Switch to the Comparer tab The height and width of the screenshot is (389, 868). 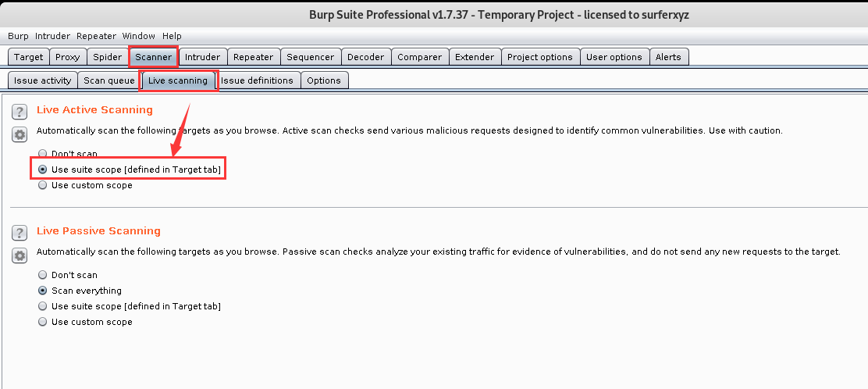420,57
